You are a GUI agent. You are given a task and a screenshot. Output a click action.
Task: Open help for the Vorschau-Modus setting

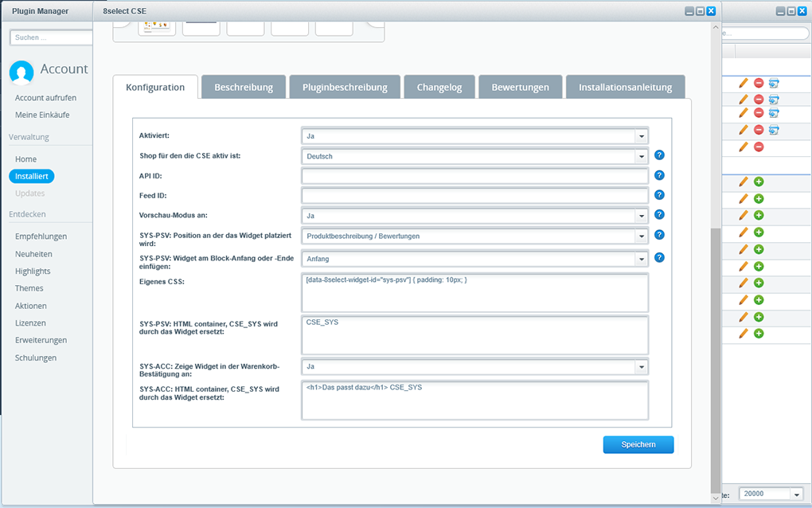(x=659, y=215)
